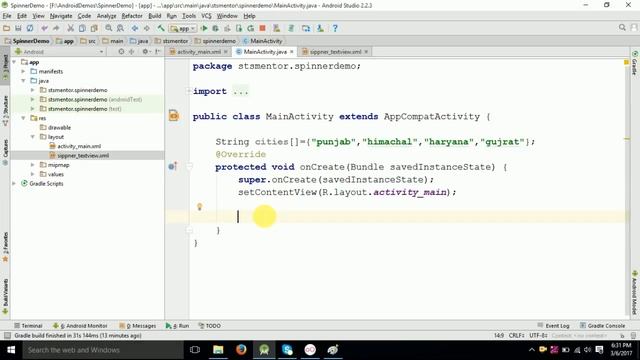
Task: Collapse the java folder node
Action: (x=23, y=81)
